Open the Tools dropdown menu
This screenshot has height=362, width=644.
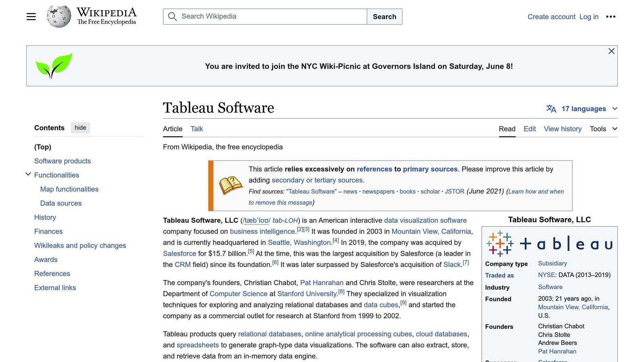tap(603, 129)
